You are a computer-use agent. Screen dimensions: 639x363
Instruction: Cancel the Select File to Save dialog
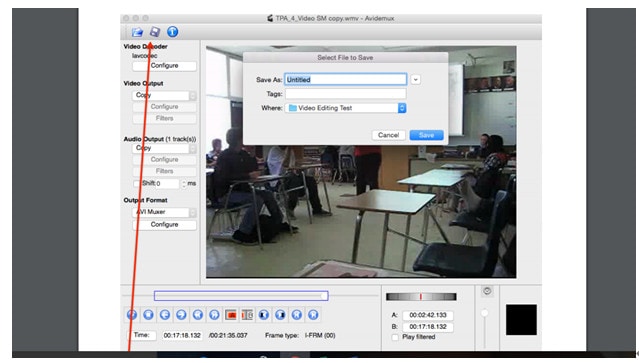coord(388,135)
